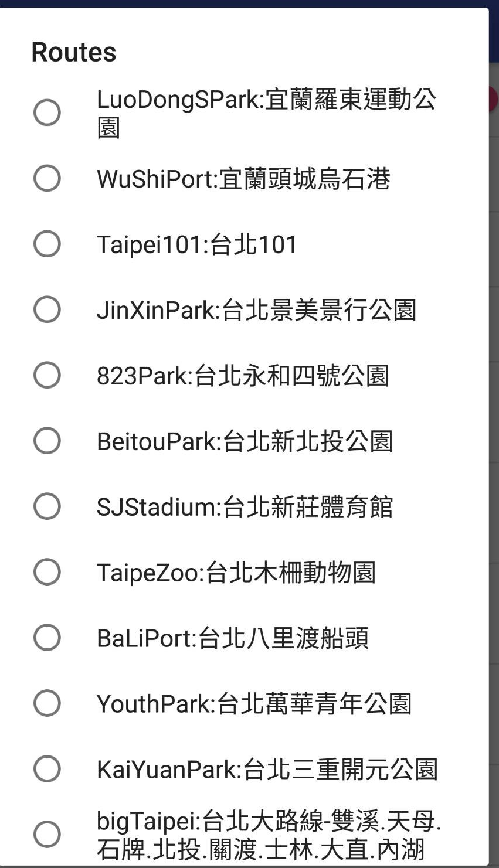The image size is (499, 868).
Task: Select the SJStadium radio button
Action: [x=47, y=506]
